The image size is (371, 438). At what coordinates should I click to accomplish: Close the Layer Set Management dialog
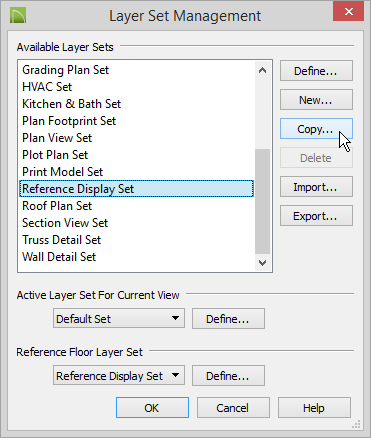(x=349, y=12)
